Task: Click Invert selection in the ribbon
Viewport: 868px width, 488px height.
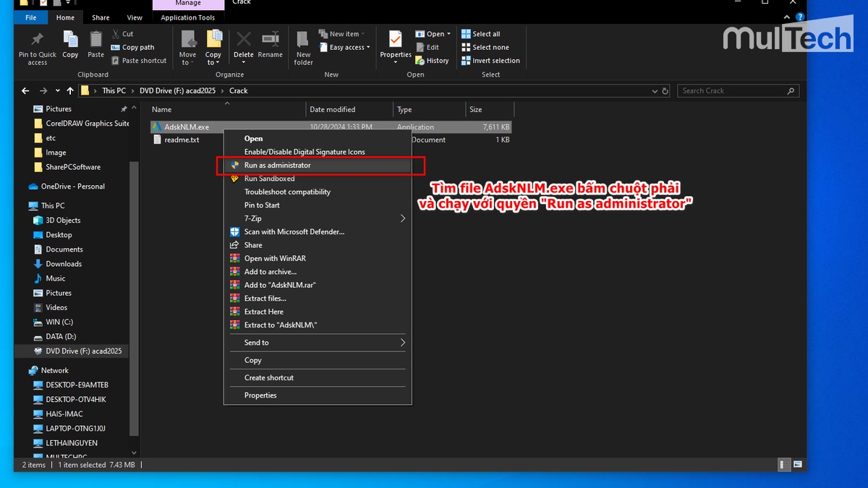Action: pos(490,61)
